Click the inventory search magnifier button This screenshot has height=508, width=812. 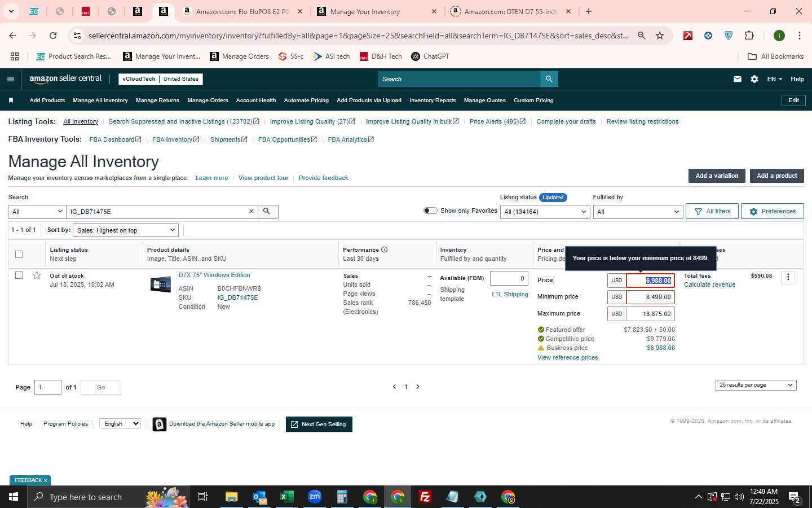(267, 212)
